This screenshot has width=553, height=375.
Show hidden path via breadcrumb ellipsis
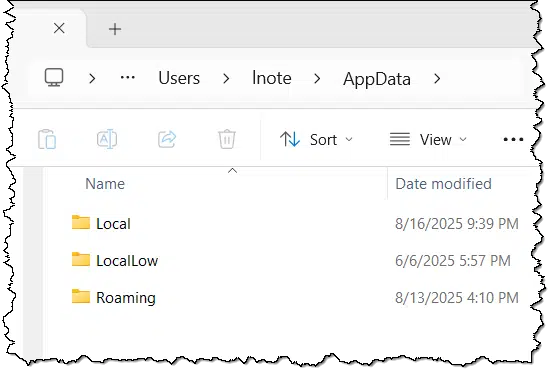(127, 78)
